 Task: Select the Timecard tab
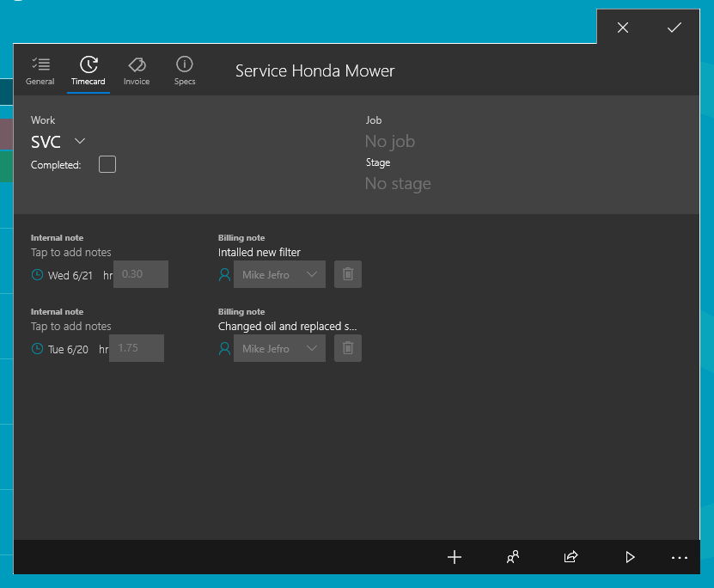88,70
